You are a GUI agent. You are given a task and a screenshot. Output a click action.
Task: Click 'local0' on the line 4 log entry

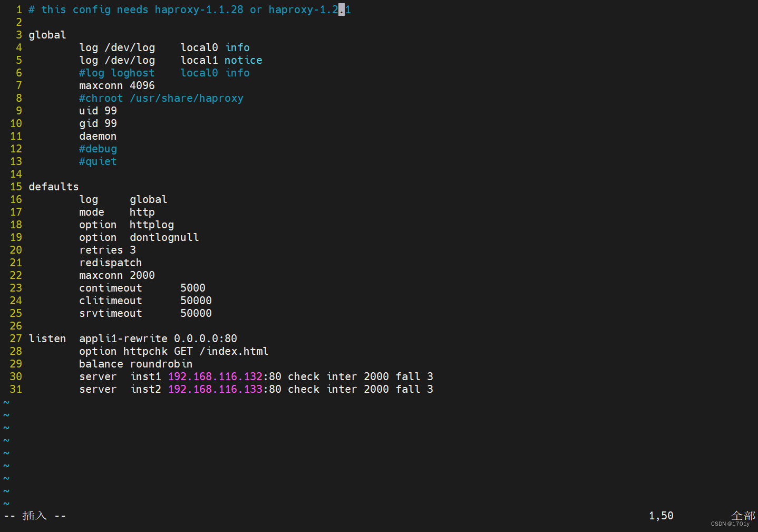199,47
